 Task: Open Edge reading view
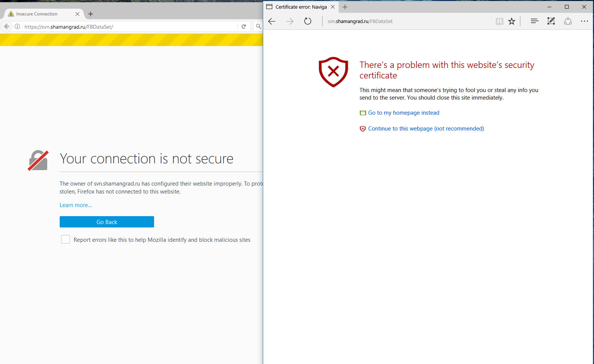[499, 22]
